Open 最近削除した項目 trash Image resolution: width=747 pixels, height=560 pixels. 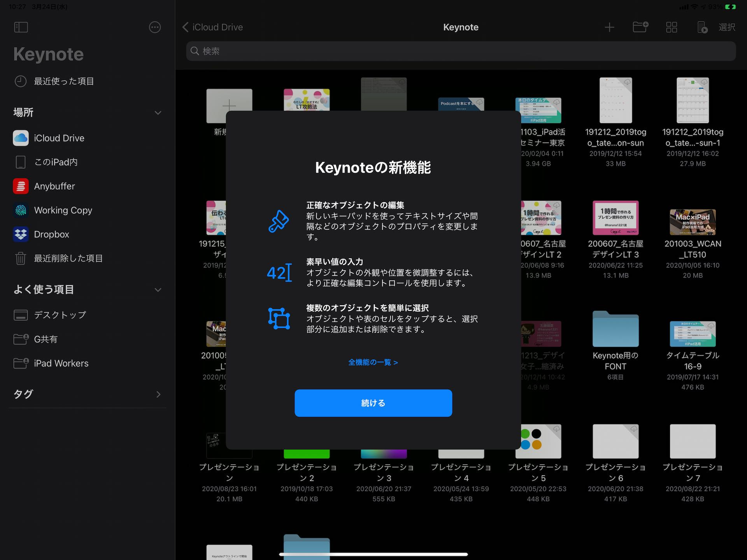pyautogui.click(x=88, y=259)
